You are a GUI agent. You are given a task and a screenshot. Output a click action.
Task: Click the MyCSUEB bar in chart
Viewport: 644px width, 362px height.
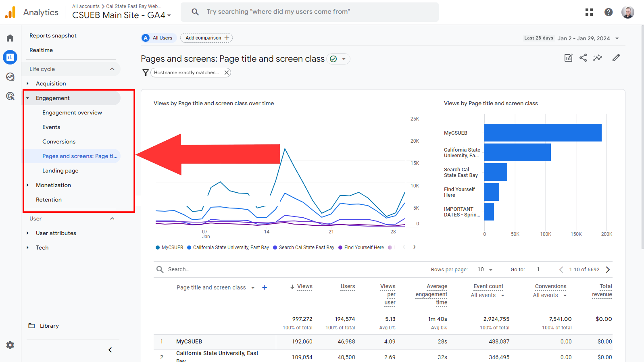(543, 133)
